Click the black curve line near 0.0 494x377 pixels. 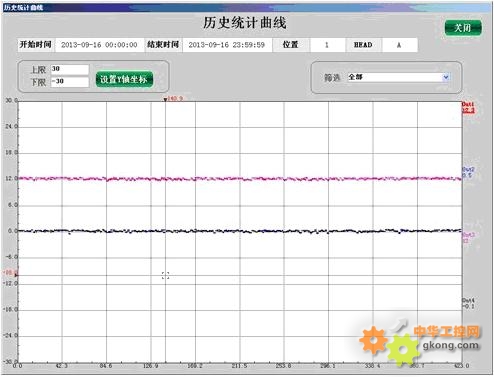[x=240, y=231]
